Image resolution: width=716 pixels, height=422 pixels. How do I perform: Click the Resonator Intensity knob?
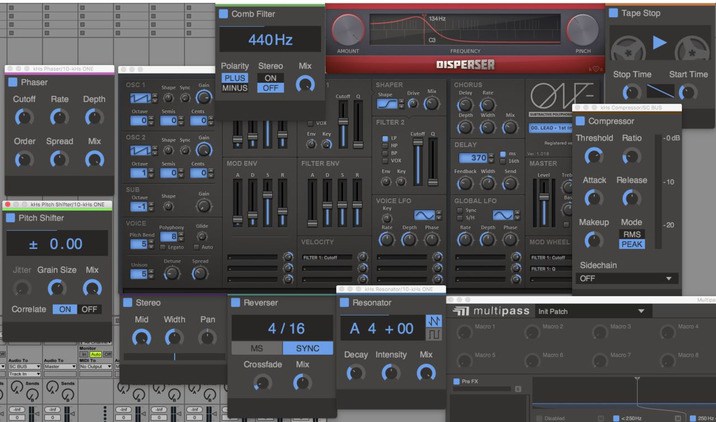click(x=391, y=373)
